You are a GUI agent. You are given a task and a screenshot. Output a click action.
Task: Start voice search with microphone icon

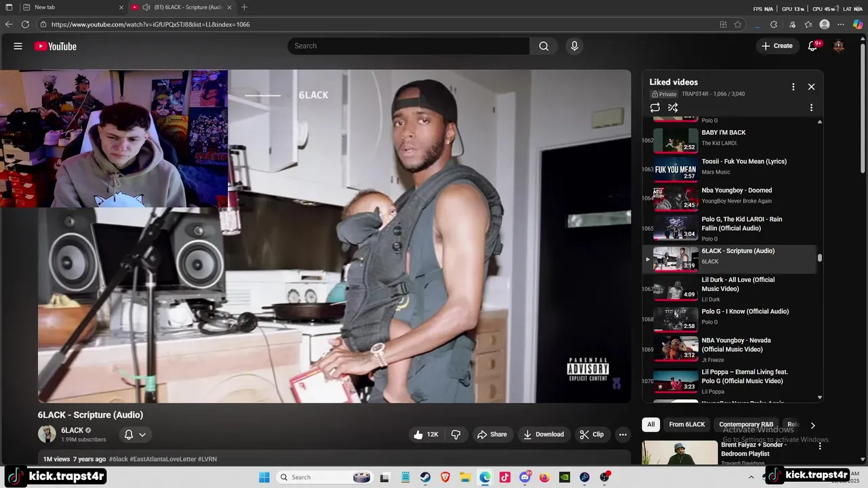(574, 46)
